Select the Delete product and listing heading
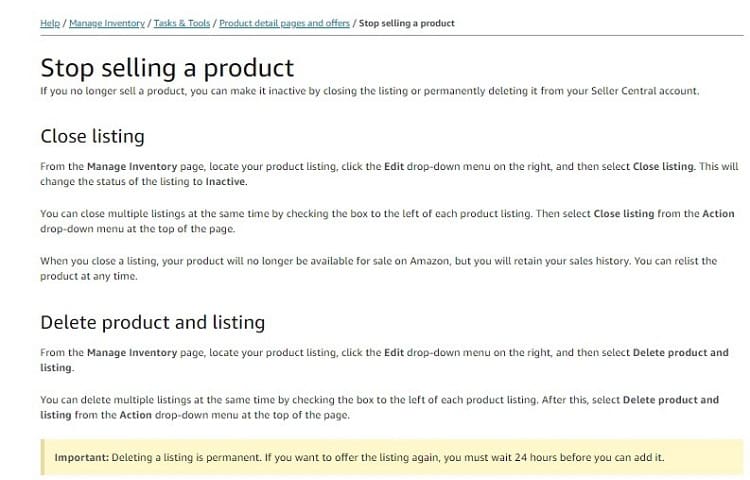The height and width of the screenshot is (480, 750). coord(153,322)
